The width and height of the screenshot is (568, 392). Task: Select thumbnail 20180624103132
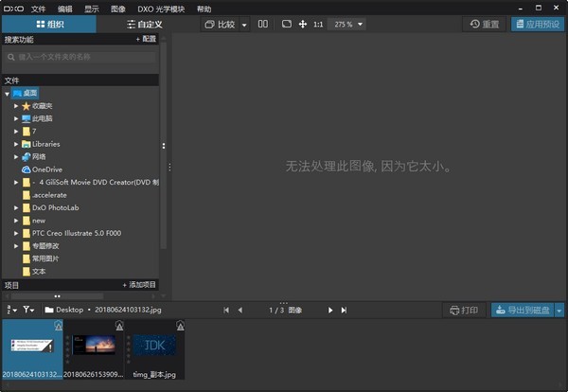point(32,349)
